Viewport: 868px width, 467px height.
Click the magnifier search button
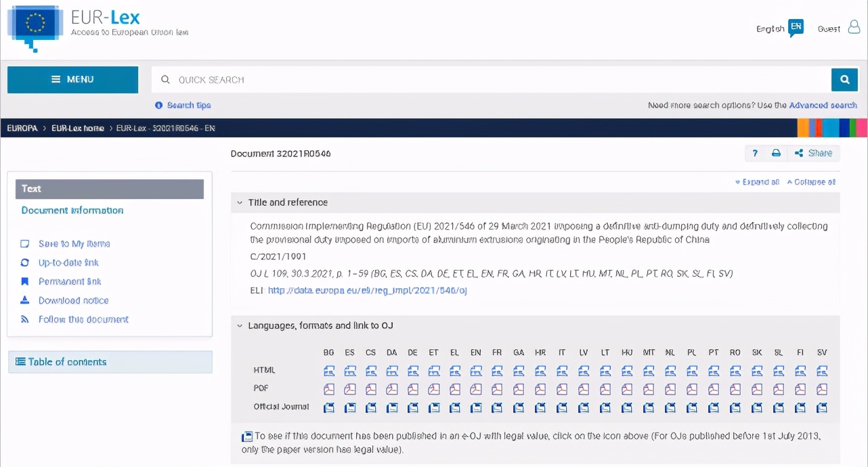[x=844, y=80]
